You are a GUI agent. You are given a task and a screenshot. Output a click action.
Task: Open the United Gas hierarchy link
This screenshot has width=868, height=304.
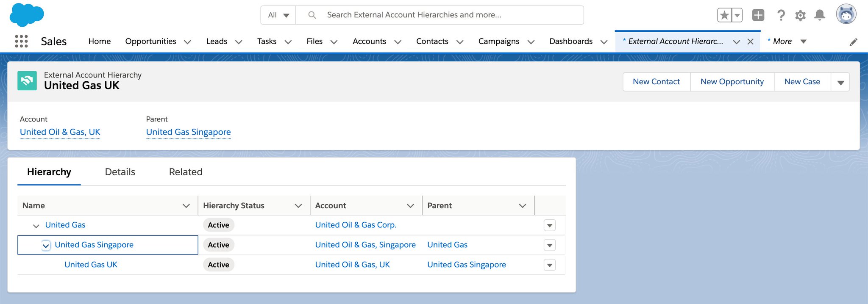(65, 225)
